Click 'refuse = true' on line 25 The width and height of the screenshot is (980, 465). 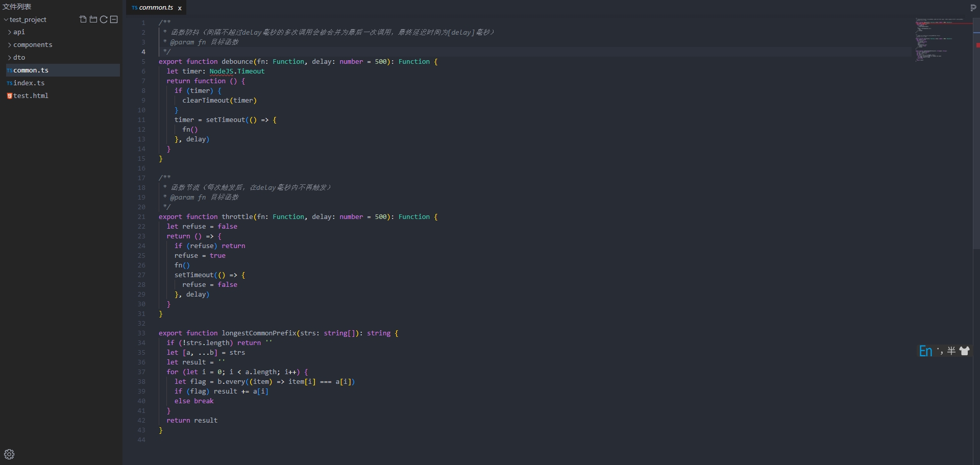pos(200,256)
